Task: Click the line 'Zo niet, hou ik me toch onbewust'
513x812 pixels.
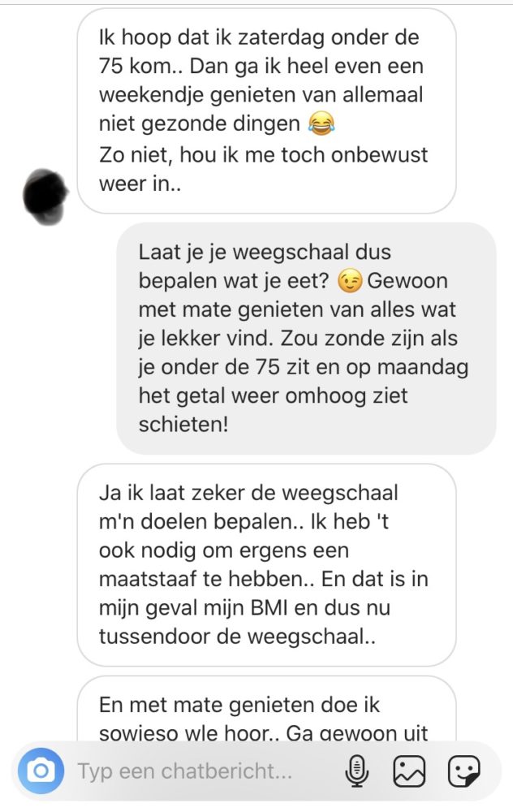Action: click(x=264, y=155)
